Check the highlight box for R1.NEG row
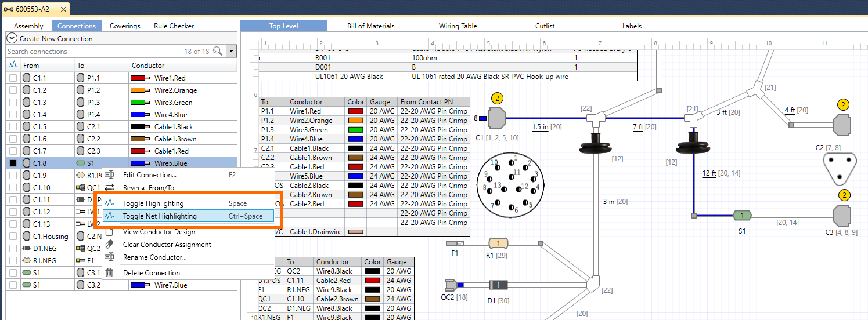This screenshot has height=320, width=868. 13,260
